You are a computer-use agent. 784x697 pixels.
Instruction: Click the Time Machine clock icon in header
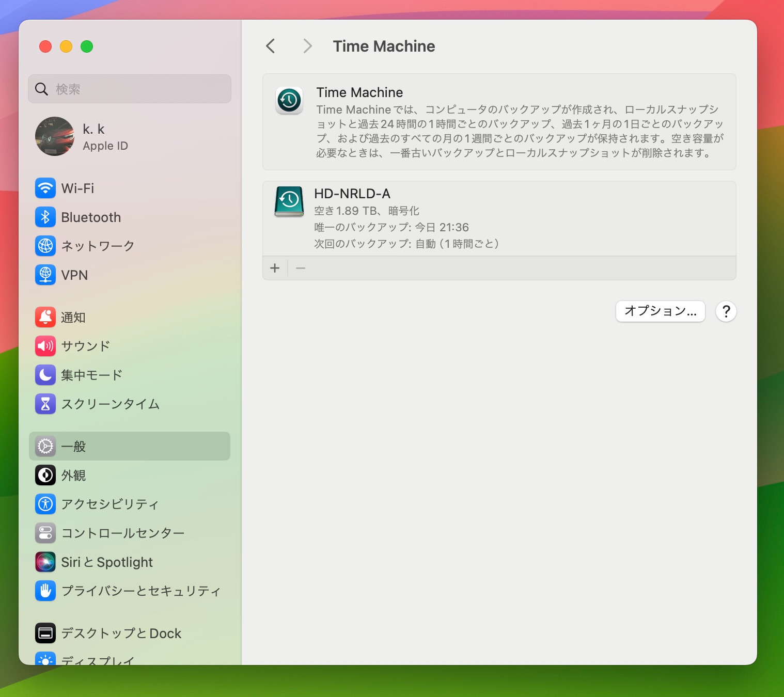point(289,100)
